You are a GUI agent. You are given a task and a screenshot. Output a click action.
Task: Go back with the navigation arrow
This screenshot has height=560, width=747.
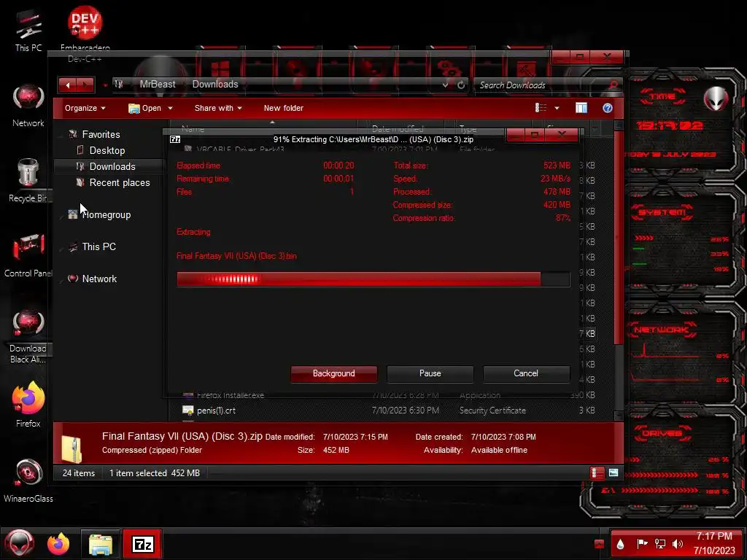click(68, 85)
